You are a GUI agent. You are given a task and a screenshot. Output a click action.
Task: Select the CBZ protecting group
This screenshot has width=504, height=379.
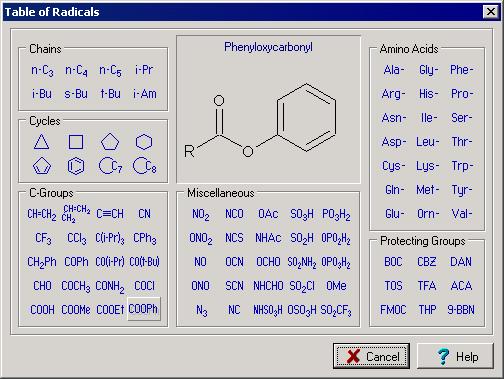[427, 262]
